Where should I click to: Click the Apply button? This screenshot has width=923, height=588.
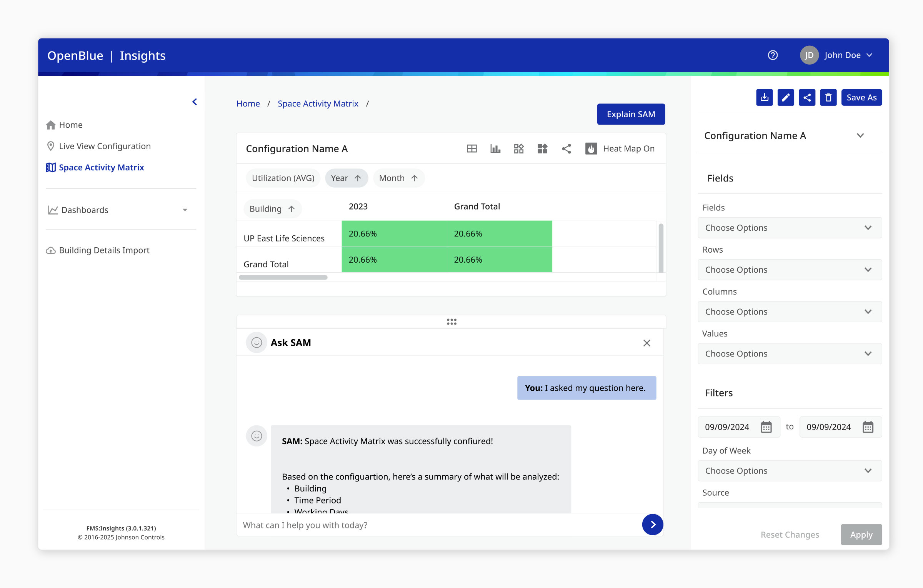(x=861, y=535)
